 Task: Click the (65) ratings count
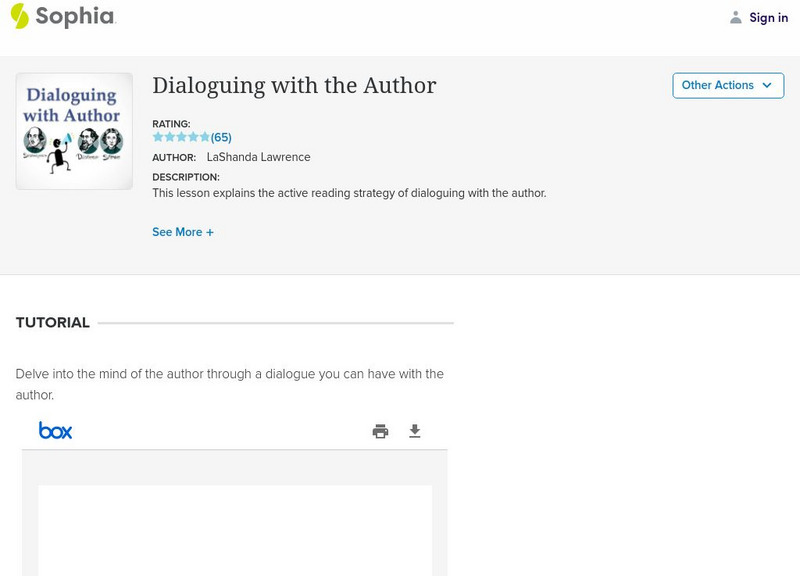[221, 137]
